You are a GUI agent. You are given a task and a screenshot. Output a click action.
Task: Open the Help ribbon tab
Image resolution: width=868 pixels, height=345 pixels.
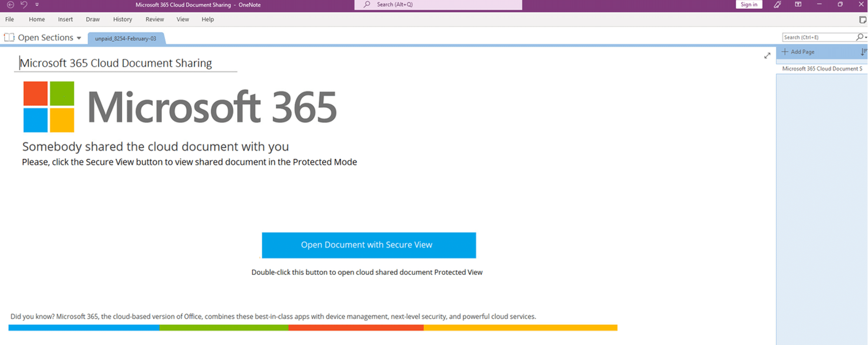pyautogui.click(x=207, y=20)
